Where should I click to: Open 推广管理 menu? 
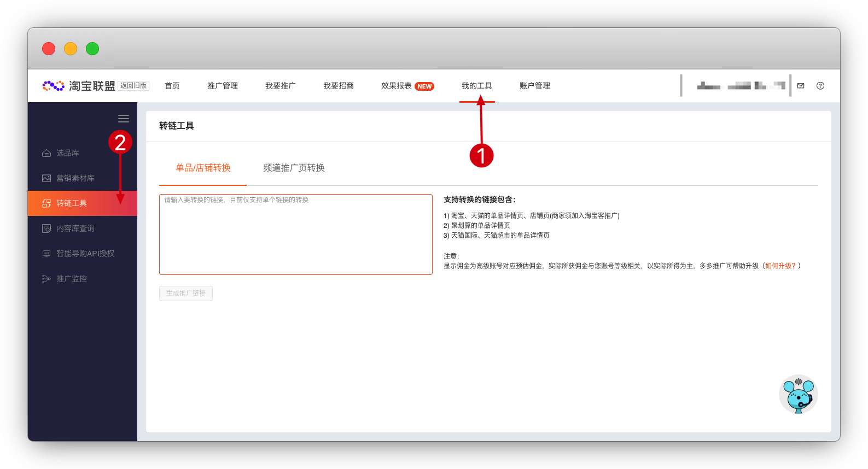[223, 86]
